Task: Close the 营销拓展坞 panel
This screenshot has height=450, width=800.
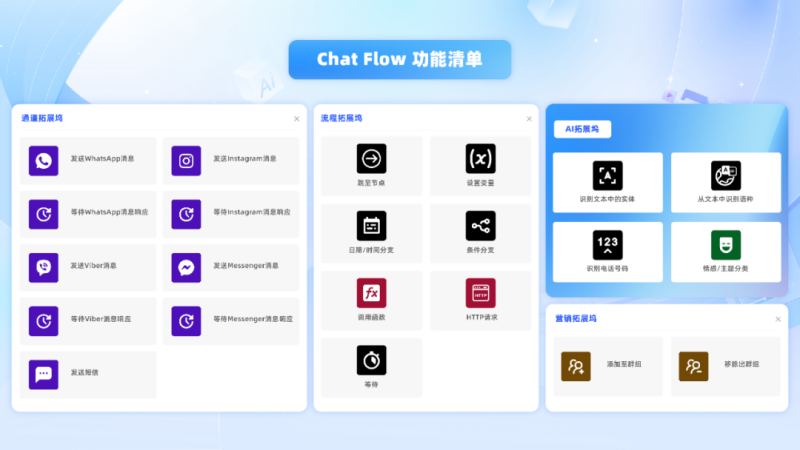Action: [x=778, y=320]
